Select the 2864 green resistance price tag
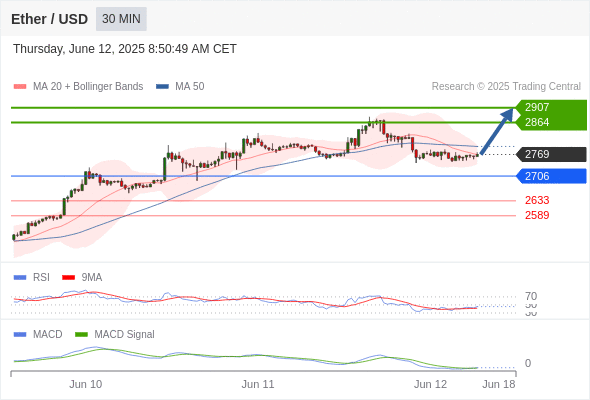Image resolution: width=590 pixels, height=400 pixels. pos(551,122)
